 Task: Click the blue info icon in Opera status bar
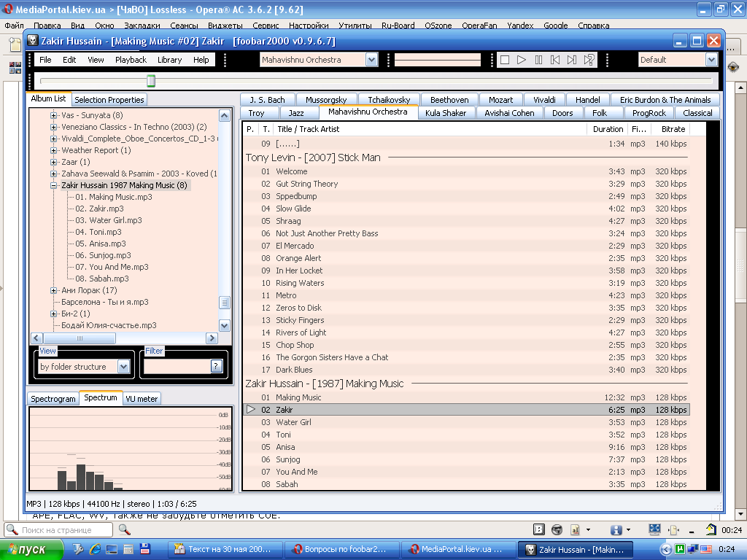(616, 529)
